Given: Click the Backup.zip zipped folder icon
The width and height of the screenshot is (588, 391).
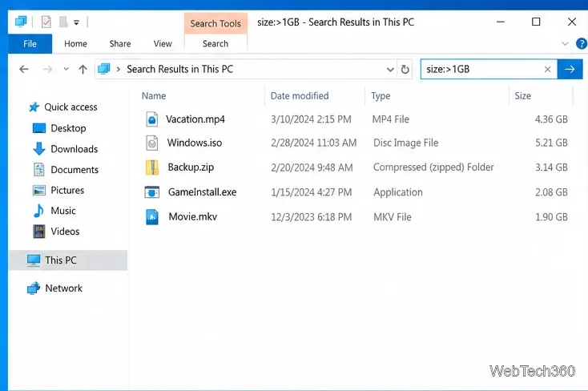Looking at the screenshot, I should 152,167.
